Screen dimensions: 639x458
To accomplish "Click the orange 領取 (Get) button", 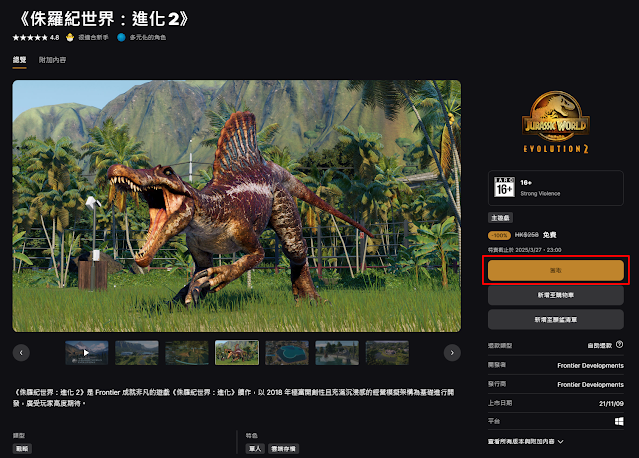I will (x=555, y=270).
